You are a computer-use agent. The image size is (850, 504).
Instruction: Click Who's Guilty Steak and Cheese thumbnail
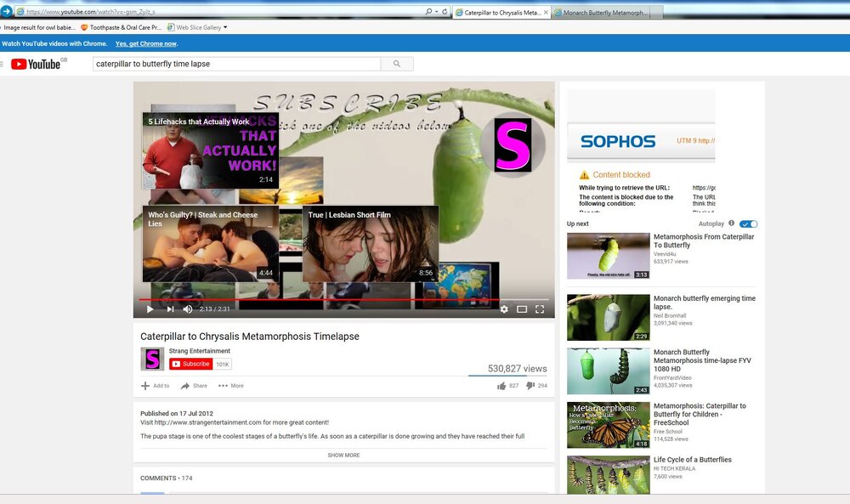click(x=210, y=243)
